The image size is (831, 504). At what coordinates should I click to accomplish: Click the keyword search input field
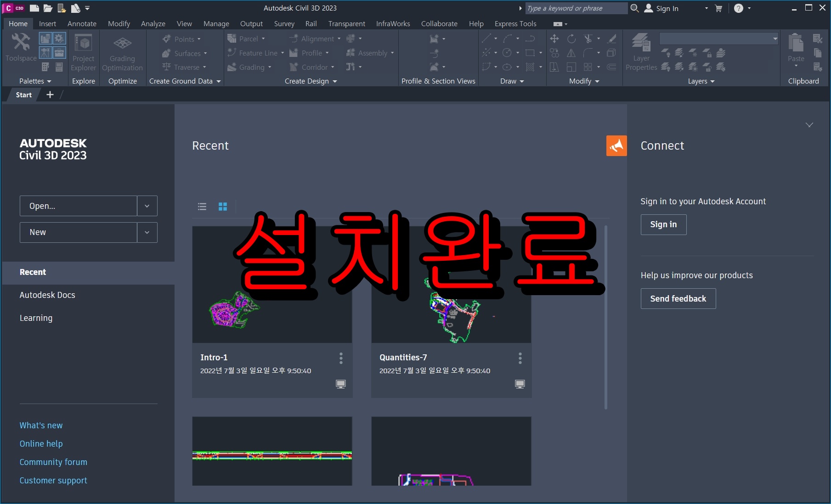pos(576,8)
